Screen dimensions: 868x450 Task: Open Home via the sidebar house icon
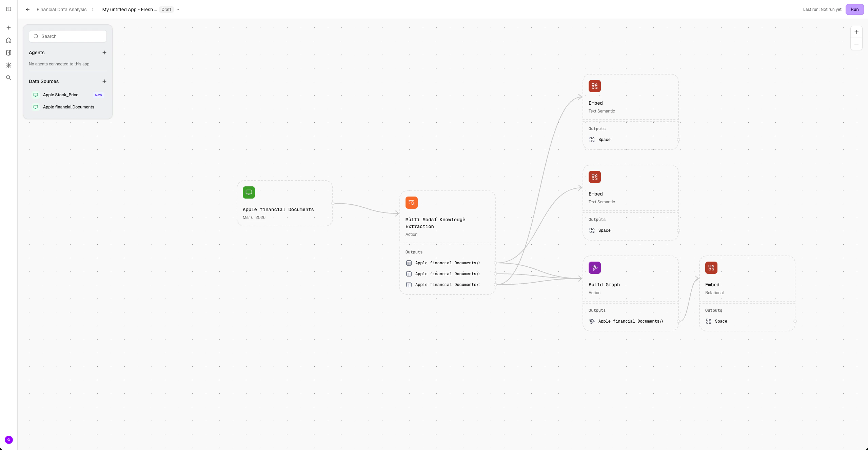point(8,40)
